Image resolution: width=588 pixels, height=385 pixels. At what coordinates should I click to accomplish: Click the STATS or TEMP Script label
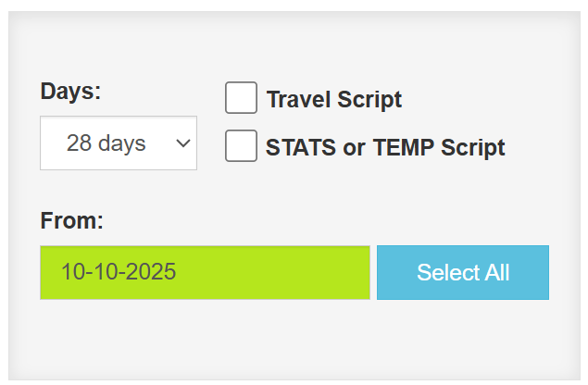click(385, 147)
